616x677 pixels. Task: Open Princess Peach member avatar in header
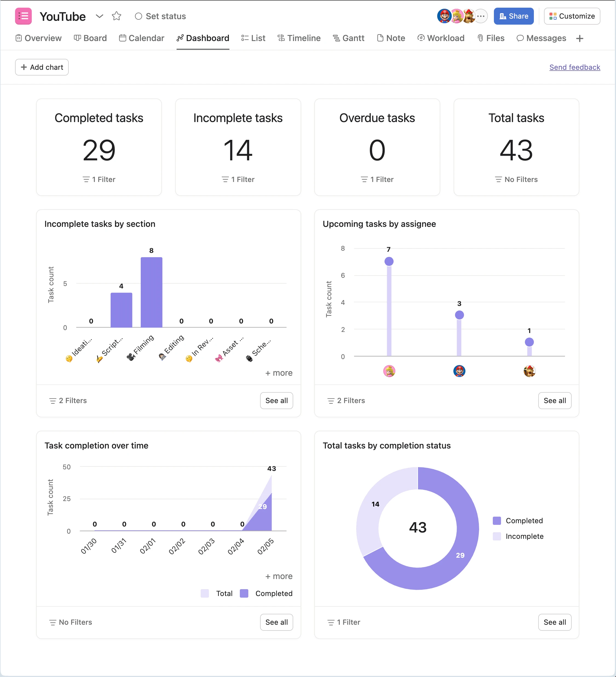coord(457,16)
